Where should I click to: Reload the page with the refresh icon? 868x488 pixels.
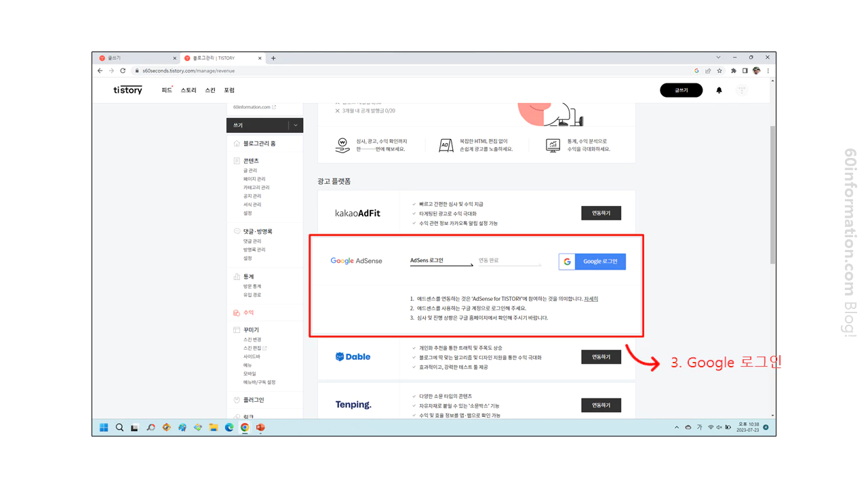tap(123, 70)
